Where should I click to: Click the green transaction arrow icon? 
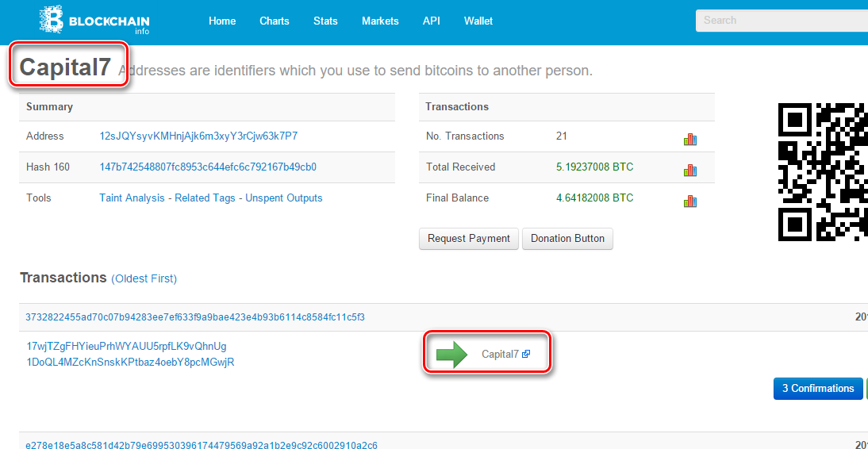coord(451,355)
